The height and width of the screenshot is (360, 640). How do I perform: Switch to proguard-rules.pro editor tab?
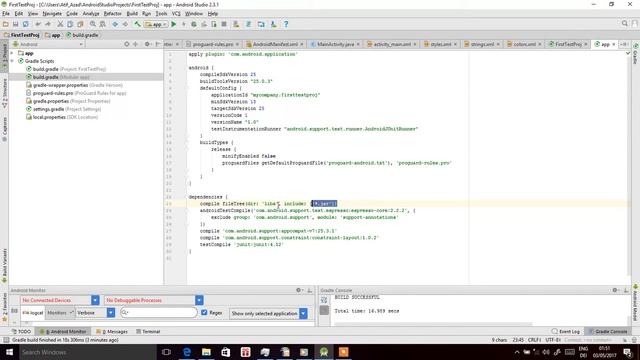coord(212,44)
